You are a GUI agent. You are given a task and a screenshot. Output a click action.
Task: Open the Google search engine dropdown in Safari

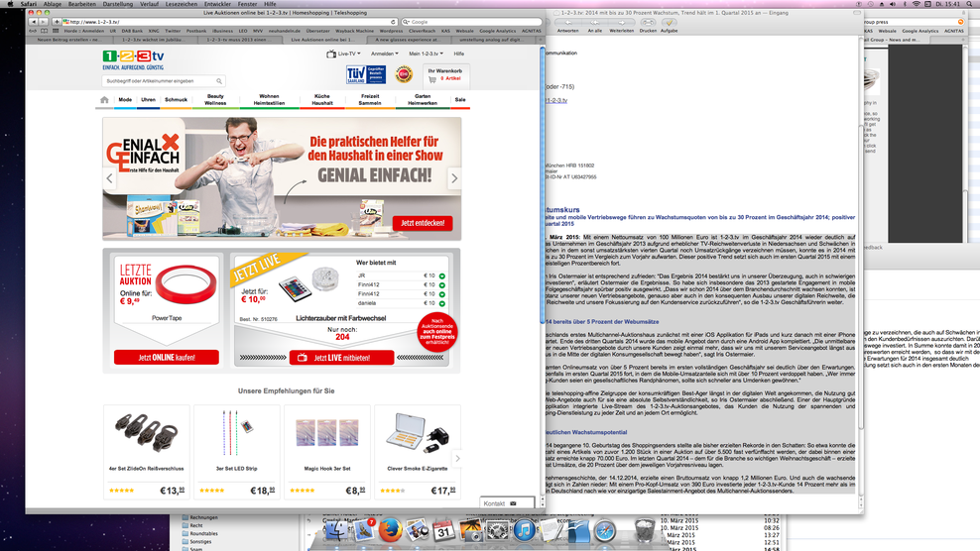407,22
